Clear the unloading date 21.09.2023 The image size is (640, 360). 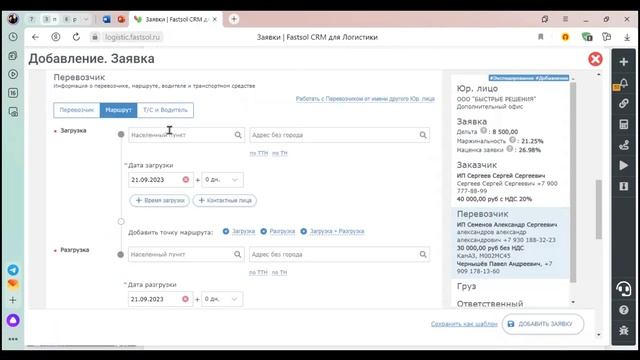tap(185, 299)
